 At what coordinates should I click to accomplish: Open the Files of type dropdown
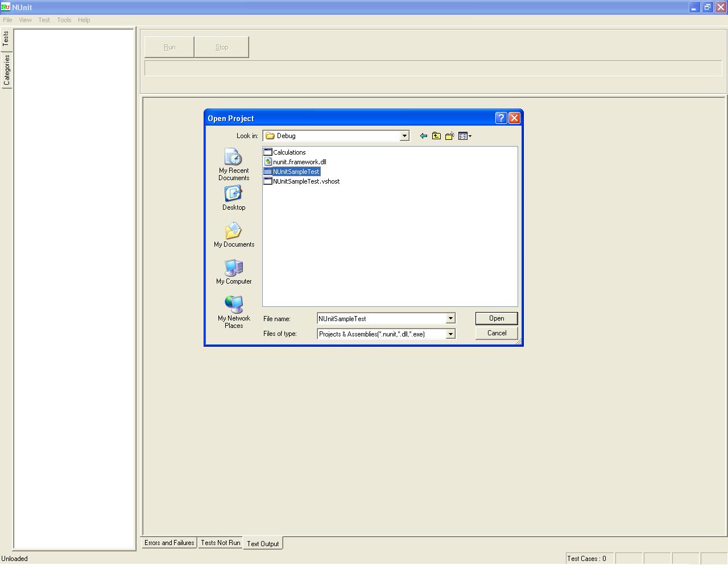point(450,334)
